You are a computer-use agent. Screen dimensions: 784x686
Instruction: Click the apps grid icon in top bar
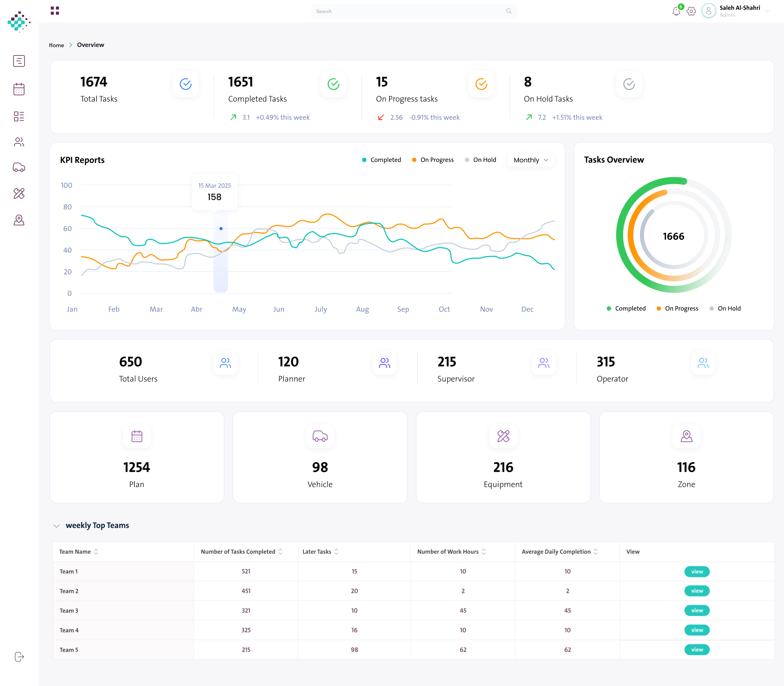point(55,11)
